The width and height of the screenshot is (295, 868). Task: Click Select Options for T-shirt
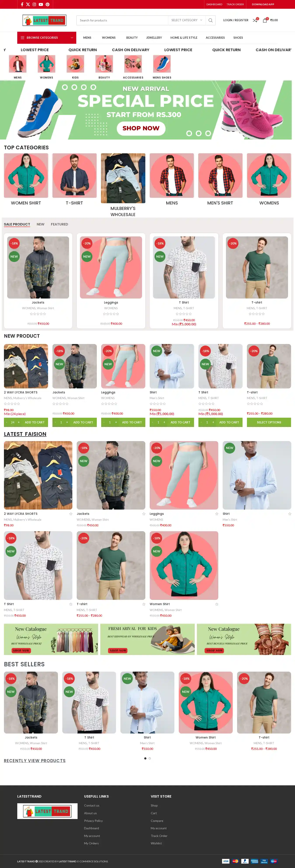click(x=269, y=422)
